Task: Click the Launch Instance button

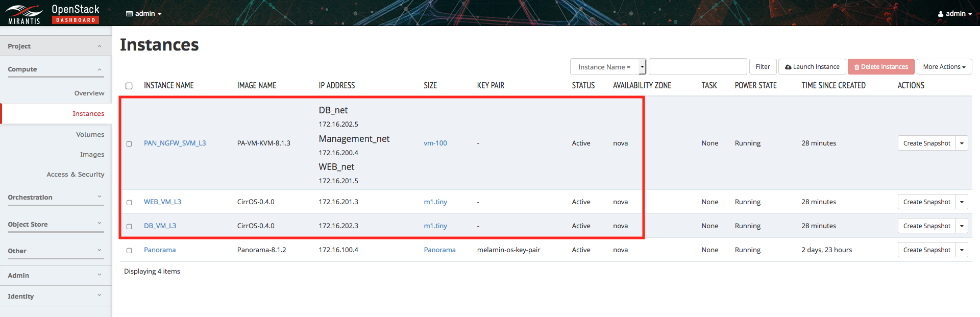Action: tap(812, 67)
